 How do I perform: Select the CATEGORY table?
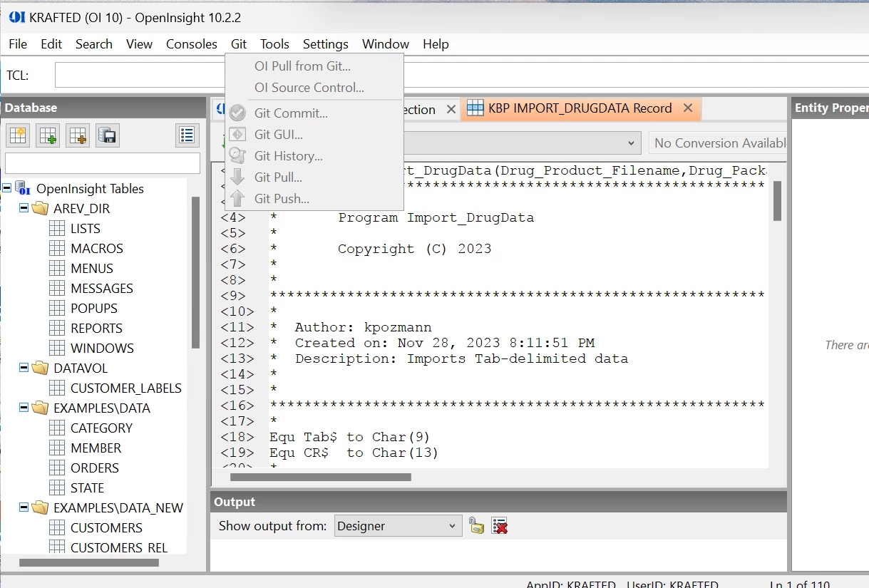[101, 428]
